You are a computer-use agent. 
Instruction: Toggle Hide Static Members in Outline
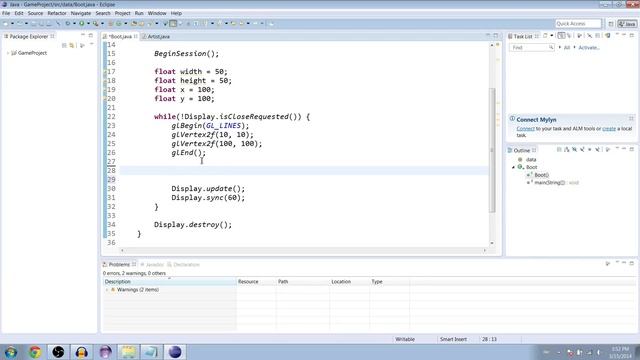coord(582,150)
